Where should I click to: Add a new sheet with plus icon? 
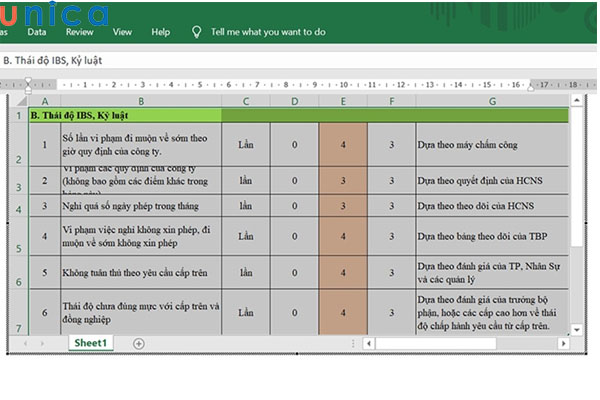(138, 343)
